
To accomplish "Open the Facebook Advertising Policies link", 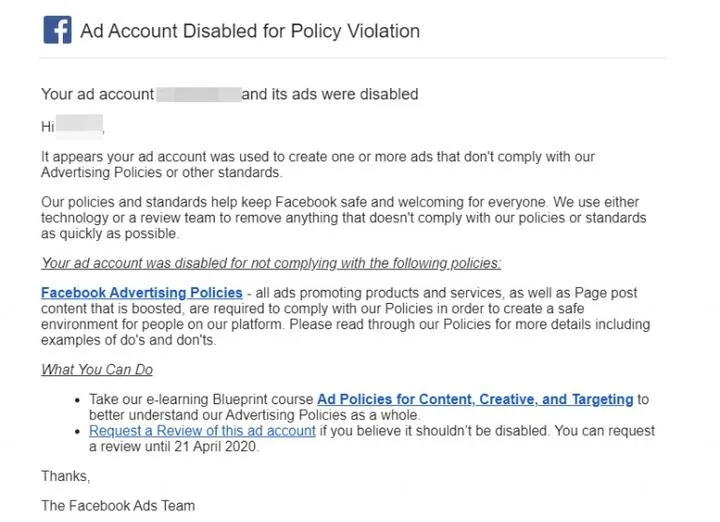I will [x=142, y=293].
